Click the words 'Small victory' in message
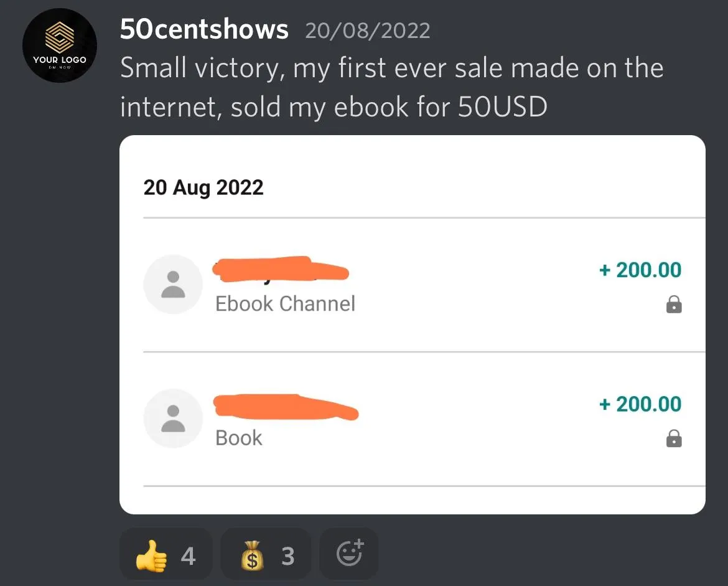 point(198,69)
